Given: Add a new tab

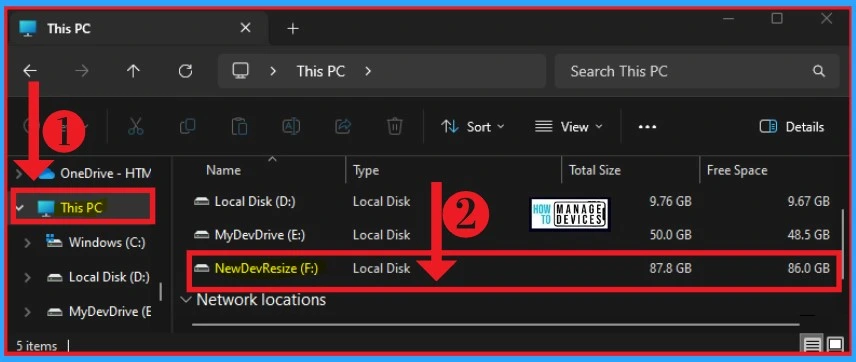Looking at the screenshot, I should click(x=293, y=28).
